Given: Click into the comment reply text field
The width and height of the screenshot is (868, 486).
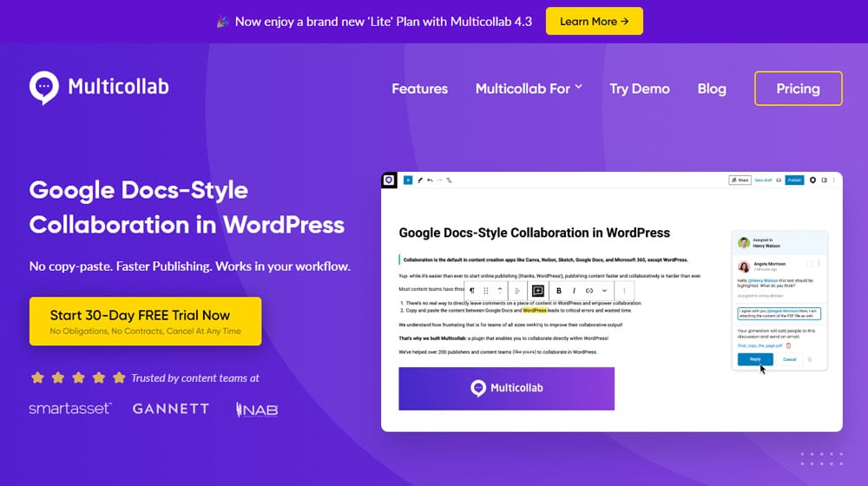Looking at the screenshot, I should click(779, 313).
